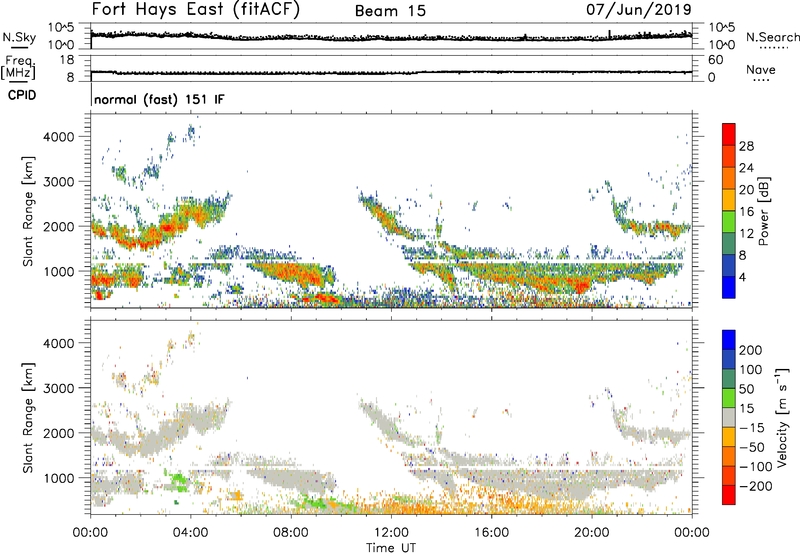
Task: Click the '04:00' time tick label
Action: click(x=190, y=533)
